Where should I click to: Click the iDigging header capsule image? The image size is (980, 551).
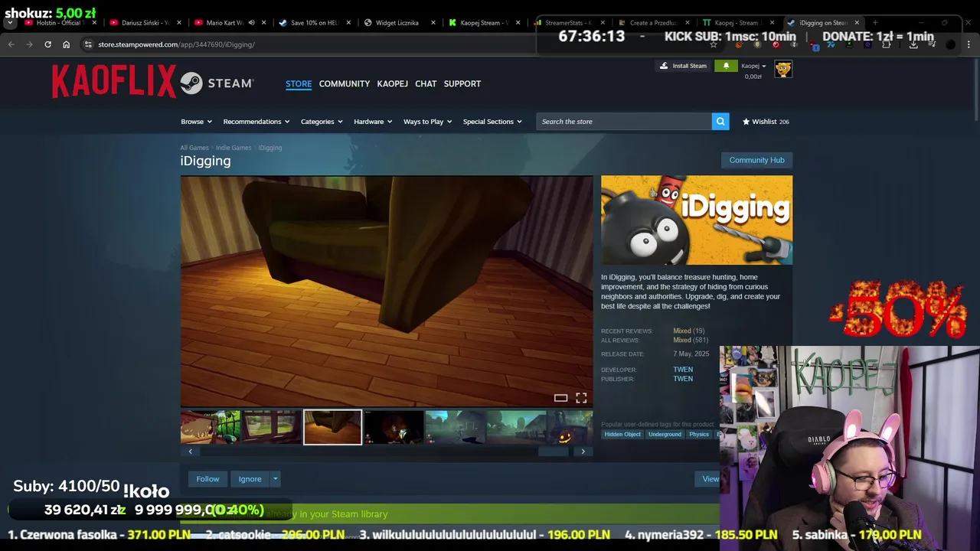tap(697, 220)
